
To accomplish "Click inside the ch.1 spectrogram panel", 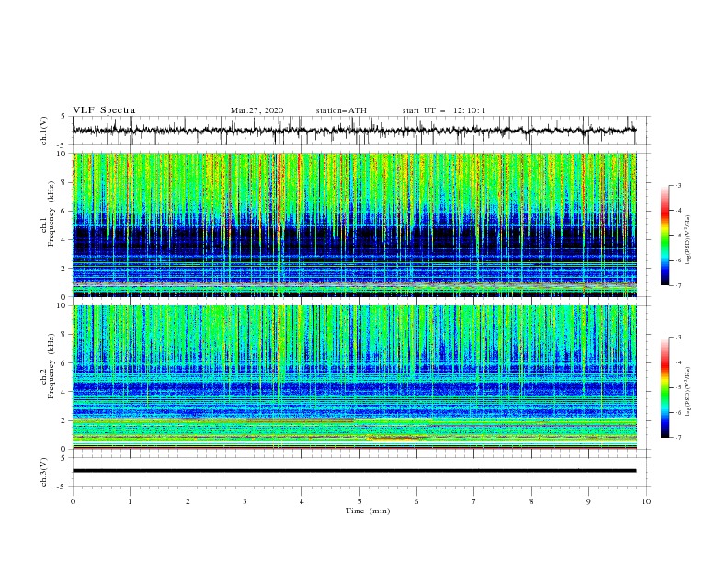I will click(x=354, y=224).
